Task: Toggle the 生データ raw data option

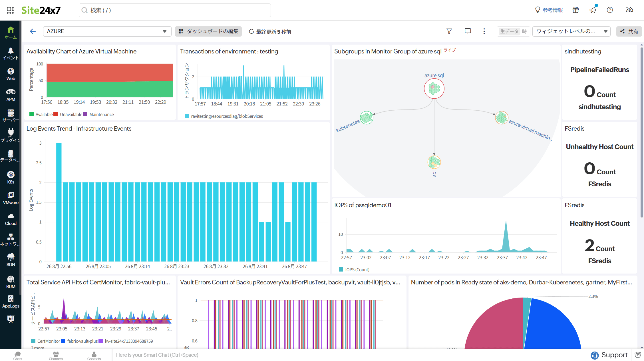Action: (509, 31)
